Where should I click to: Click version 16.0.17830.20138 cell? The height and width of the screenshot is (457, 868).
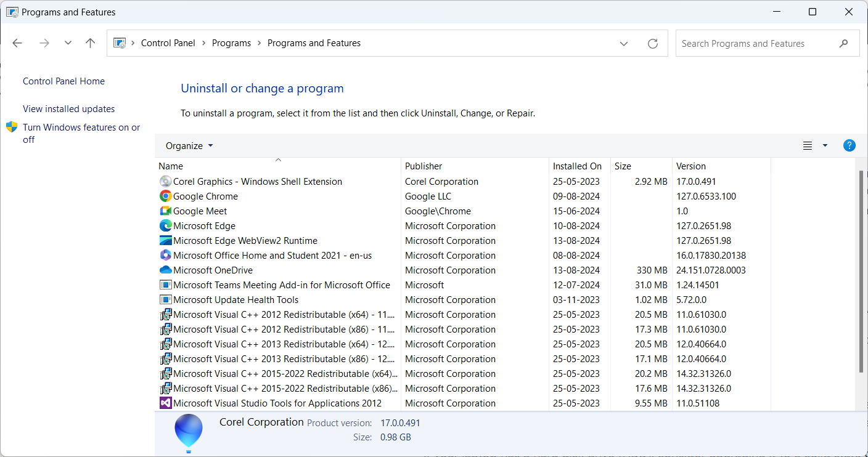click(710, 256)
